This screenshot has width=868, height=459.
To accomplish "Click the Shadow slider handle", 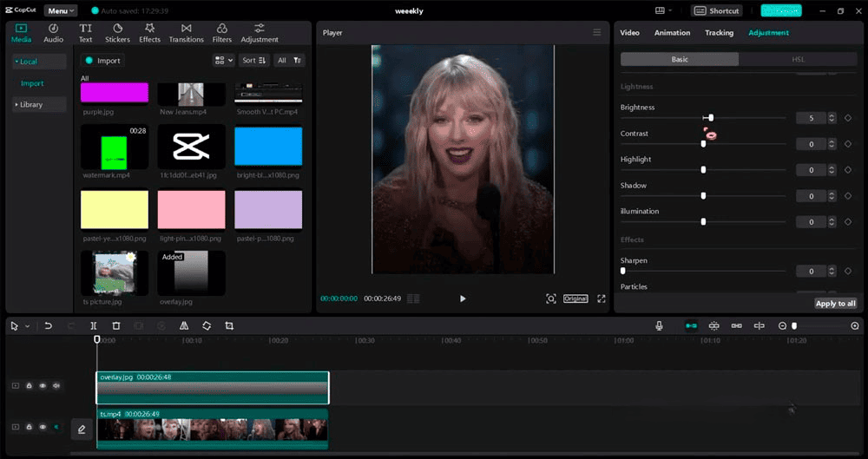I will coord(703,196).
